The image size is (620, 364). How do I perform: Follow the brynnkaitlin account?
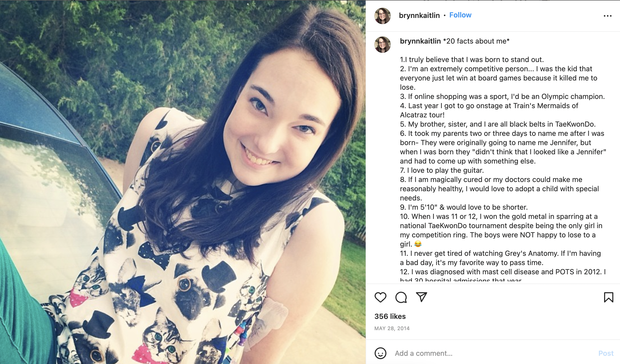click(460, 15)
